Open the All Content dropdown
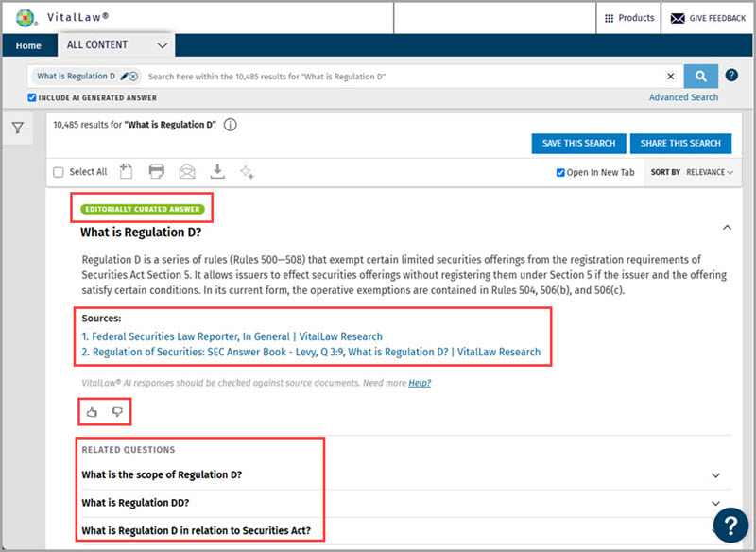 coord(116,45)
